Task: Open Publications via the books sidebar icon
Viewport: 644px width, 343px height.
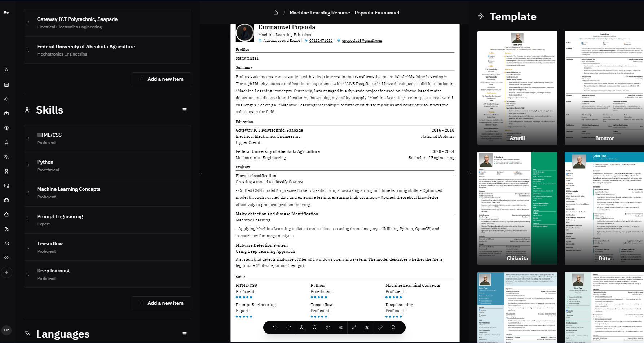Action: [x=6, y=229]
